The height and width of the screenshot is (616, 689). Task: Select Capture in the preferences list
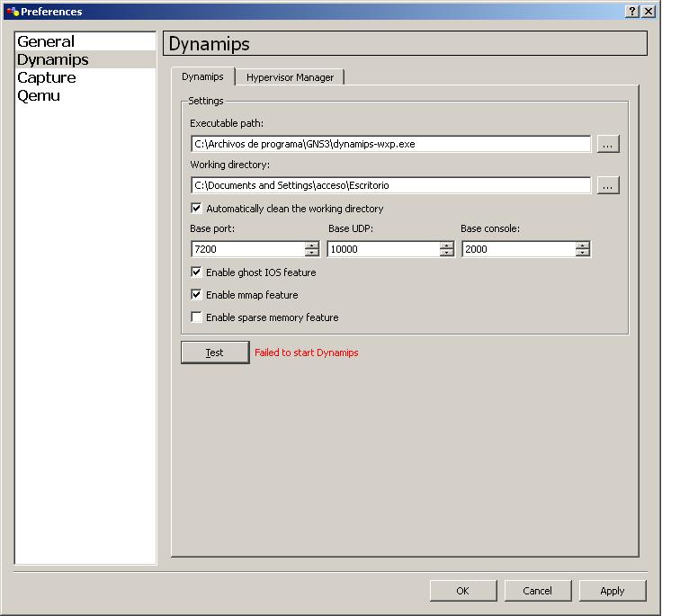click(47, 78)
